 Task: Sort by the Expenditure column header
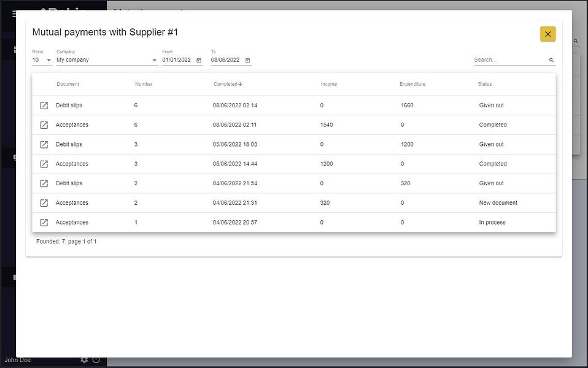coord(412,84)
